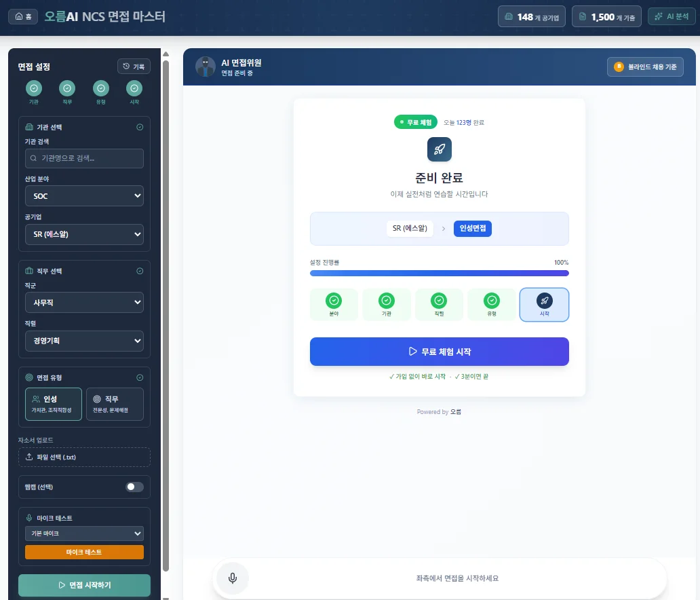This screenshot has height=600, width=700.
Task: Click the Powered by 오름 link
Action: [x=440, y=412]
